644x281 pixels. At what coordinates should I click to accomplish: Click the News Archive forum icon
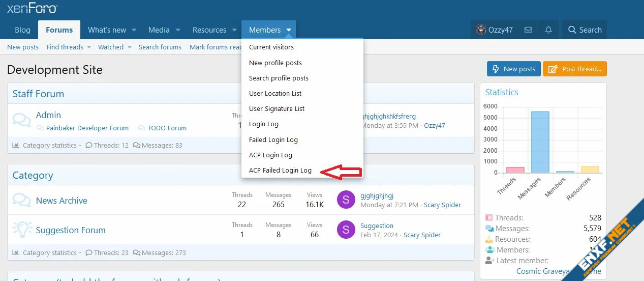tap(22, 200)
